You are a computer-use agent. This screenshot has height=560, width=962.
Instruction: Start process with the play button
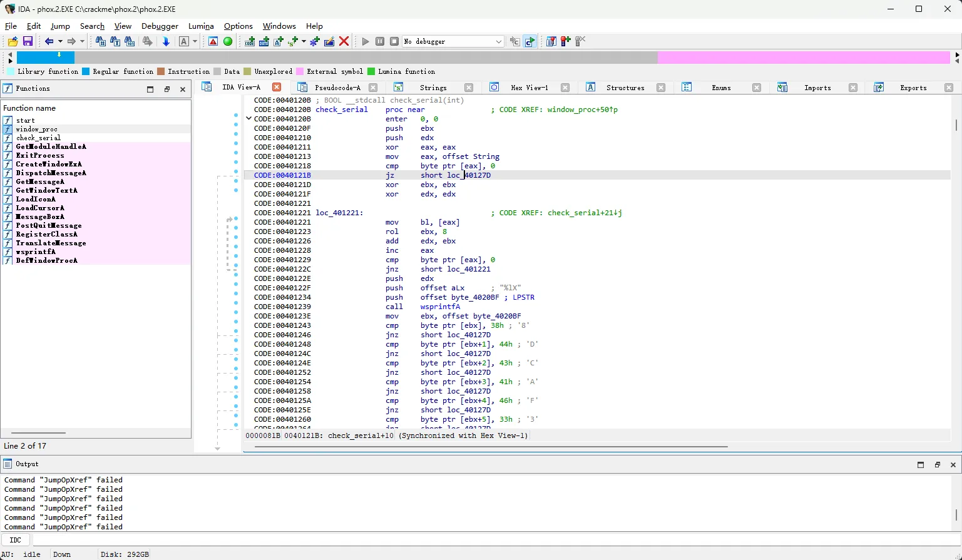(x=366, y=41)
